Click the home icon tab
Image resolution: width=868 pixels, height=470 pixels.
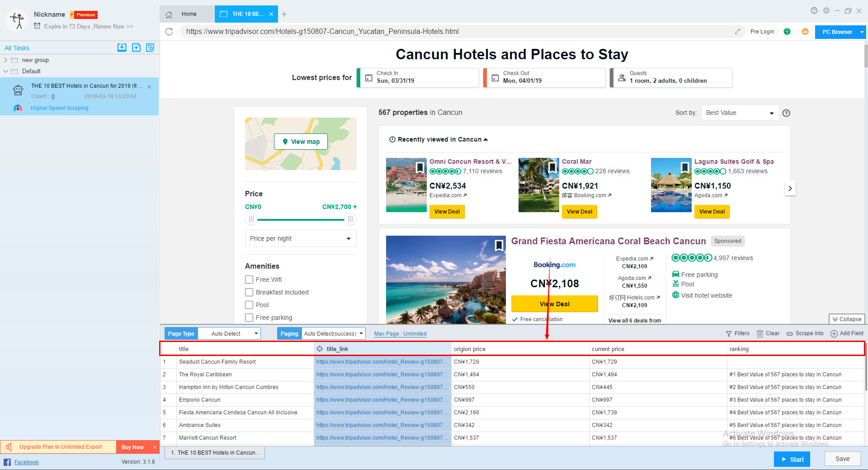pyautogui.click(x=169, y=14)
